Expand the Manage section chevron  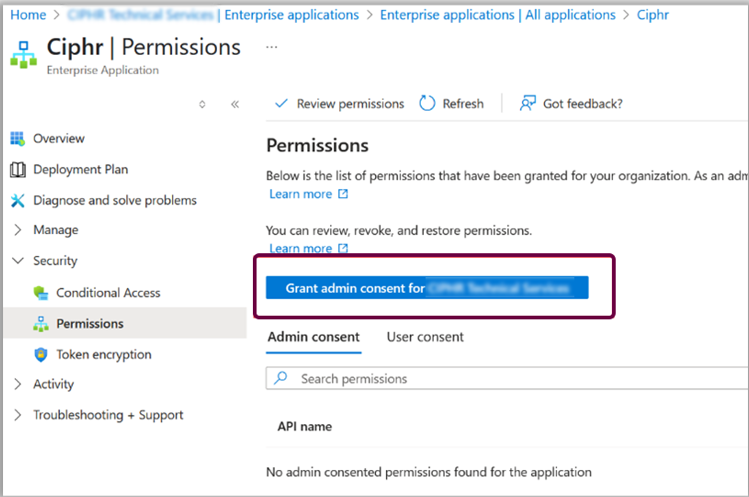click(x=18, y=230)
